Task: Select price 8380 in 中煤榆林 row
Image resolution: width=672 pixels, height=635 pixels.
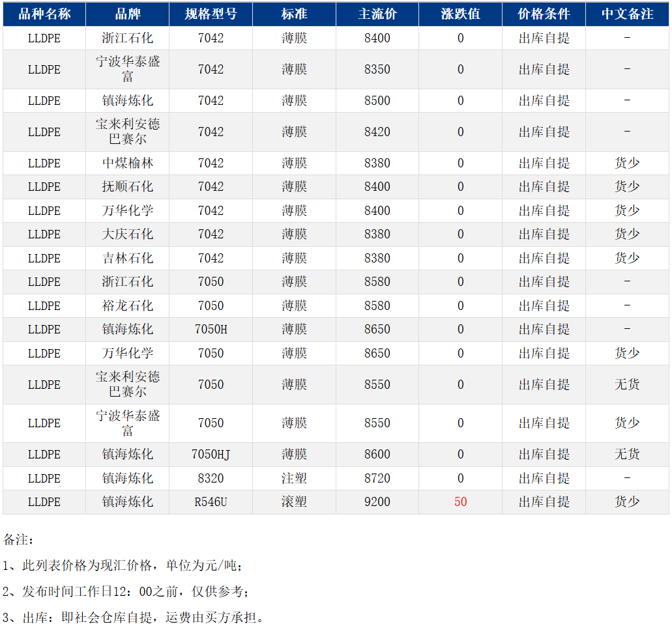Action: tap(377, 163)
